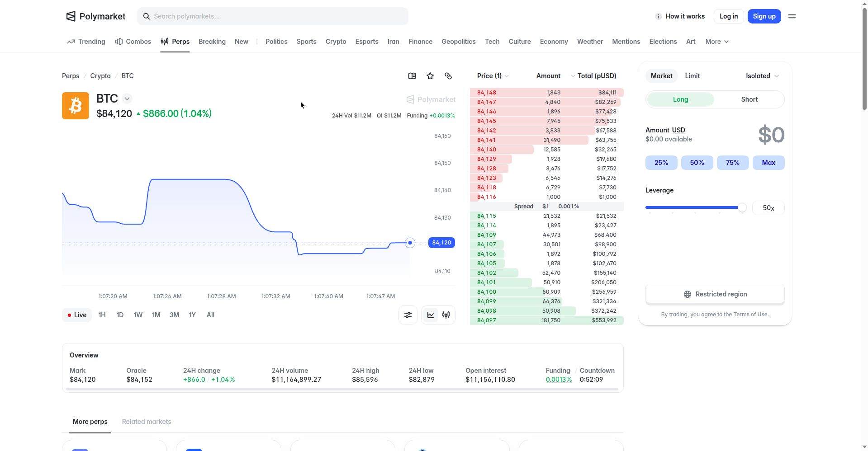Open chart settings sliders icon

pyautogui.click(x=408, y=315)
